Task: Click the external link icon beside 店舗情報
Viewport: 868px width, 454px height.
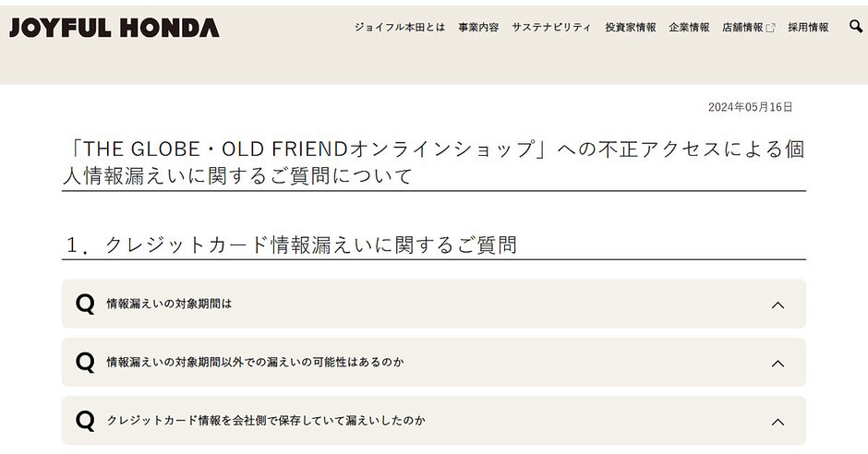Action: 770,28
